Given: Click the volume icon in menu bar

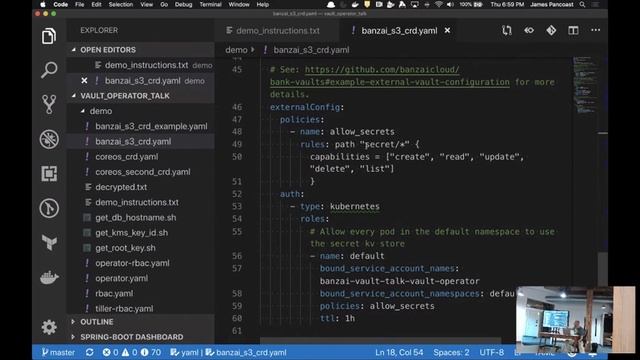Looking at the screenshot, I should pos(450,4).
